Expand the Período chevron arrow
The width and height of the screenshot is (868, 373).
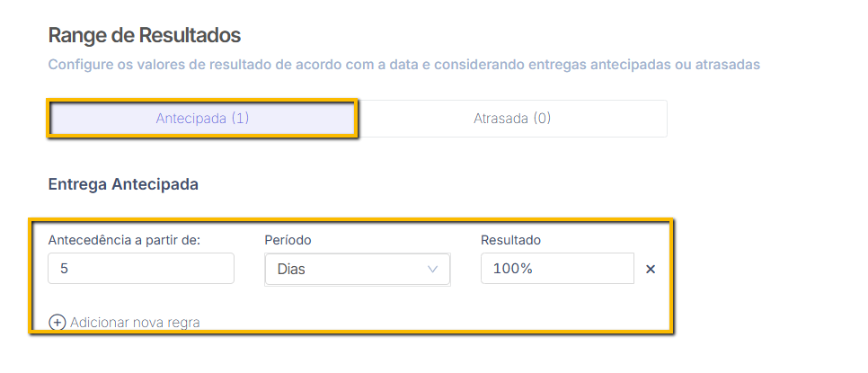(433, 270)
